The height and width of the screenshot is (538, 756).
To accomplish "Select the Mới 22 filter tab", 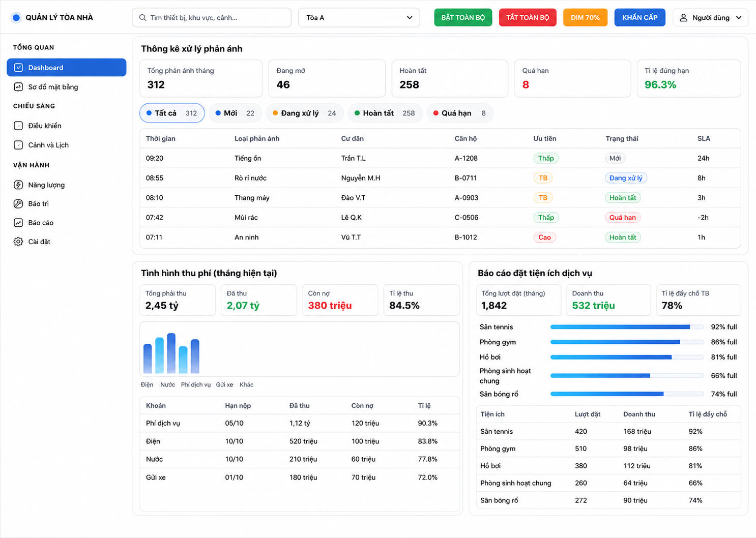I will tap(235, 113).
